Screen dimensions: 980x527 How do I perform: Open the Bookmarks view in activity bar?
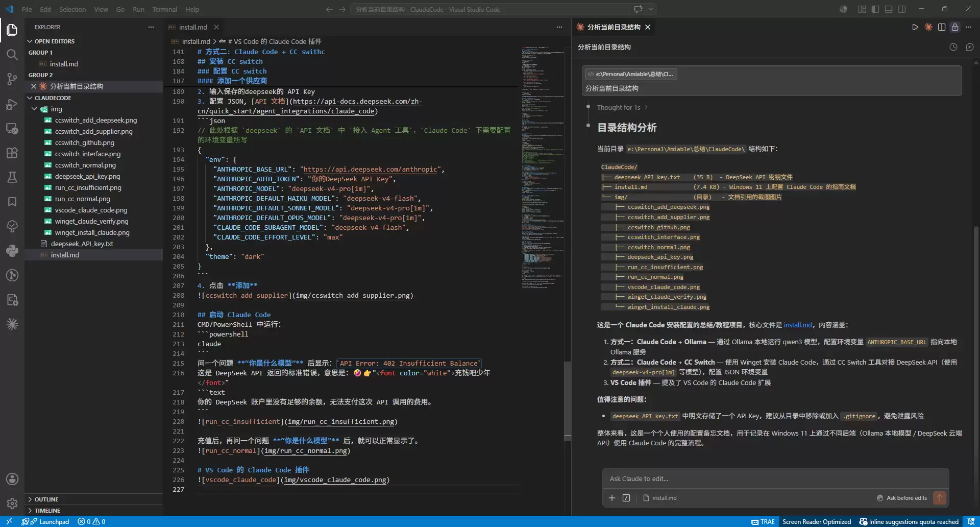coord(12,202)
